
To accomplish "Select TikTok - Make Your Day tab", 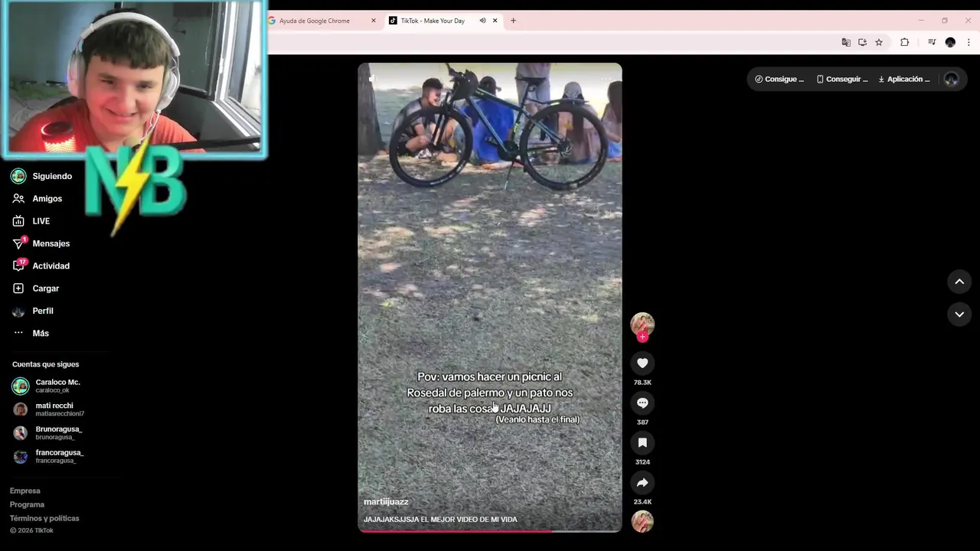I will pyautogui.click(x=432, y=21).
